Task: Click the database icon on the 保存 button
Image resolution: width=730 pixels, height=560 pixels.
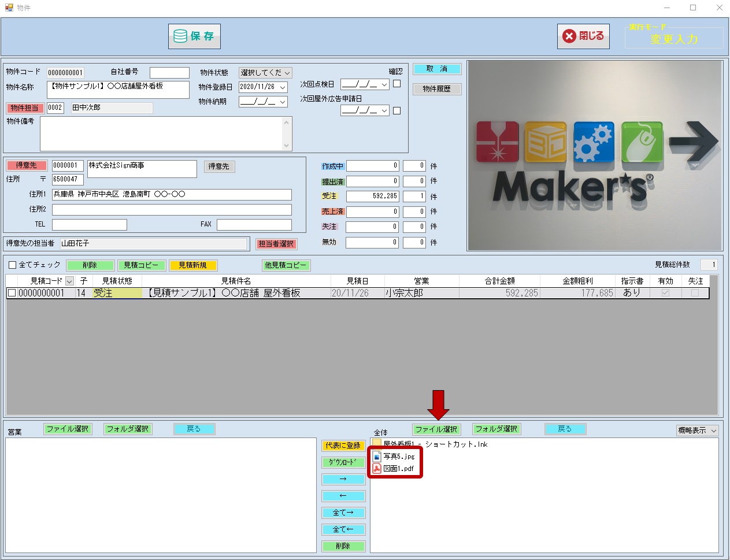Action: click(x=180, y=36)
